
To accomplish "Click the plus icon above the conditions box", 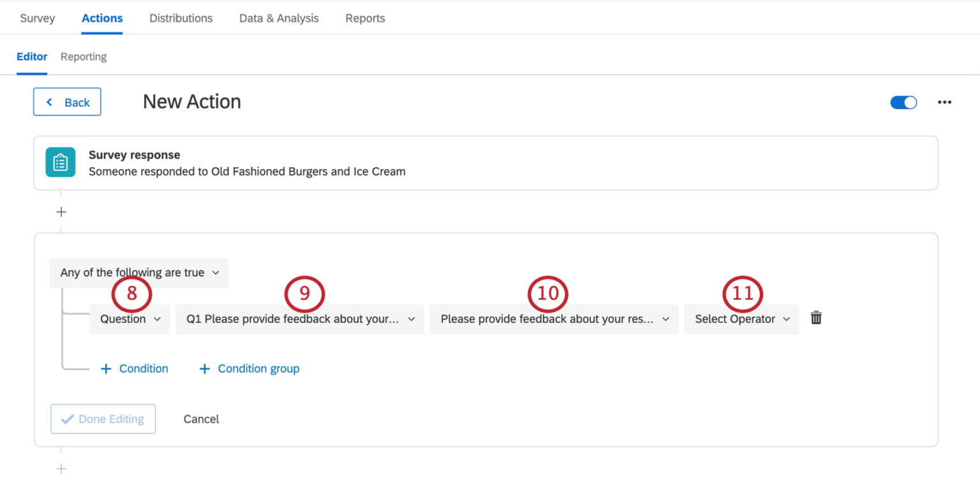I will (62, 212).
